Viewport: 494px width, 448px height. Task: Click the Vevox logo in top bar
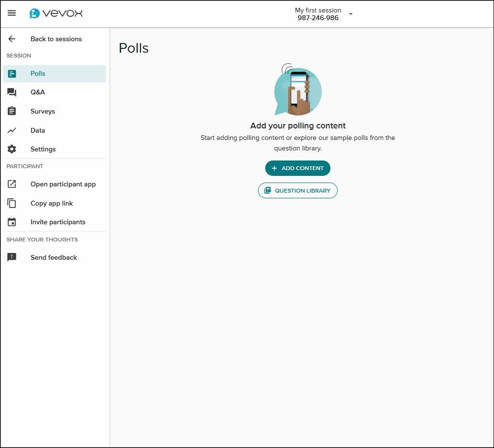click(x=55, y=13)
